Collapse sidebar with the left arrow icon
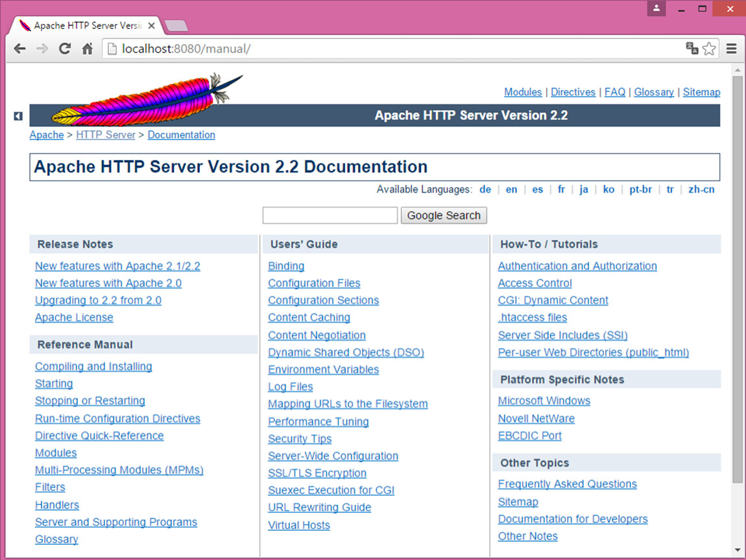This screenshot has width=746, height=560. coord(18,116)
